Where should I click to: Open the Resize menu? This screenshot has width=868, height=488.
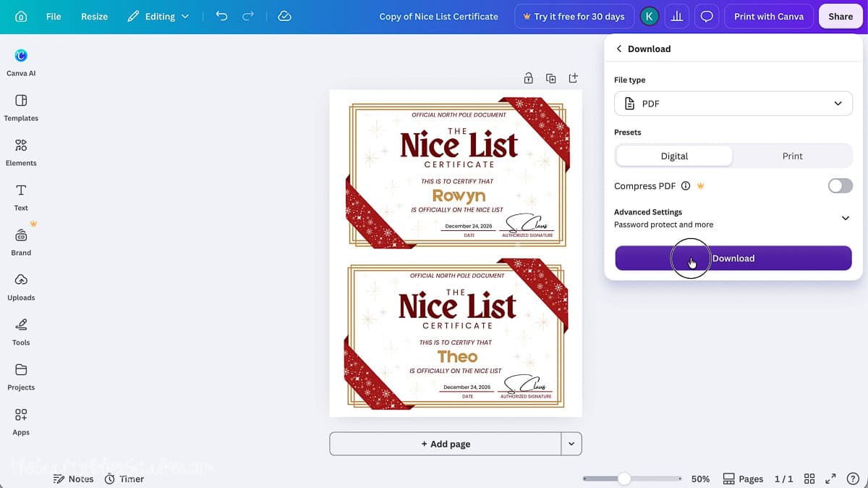click(94, 16)
